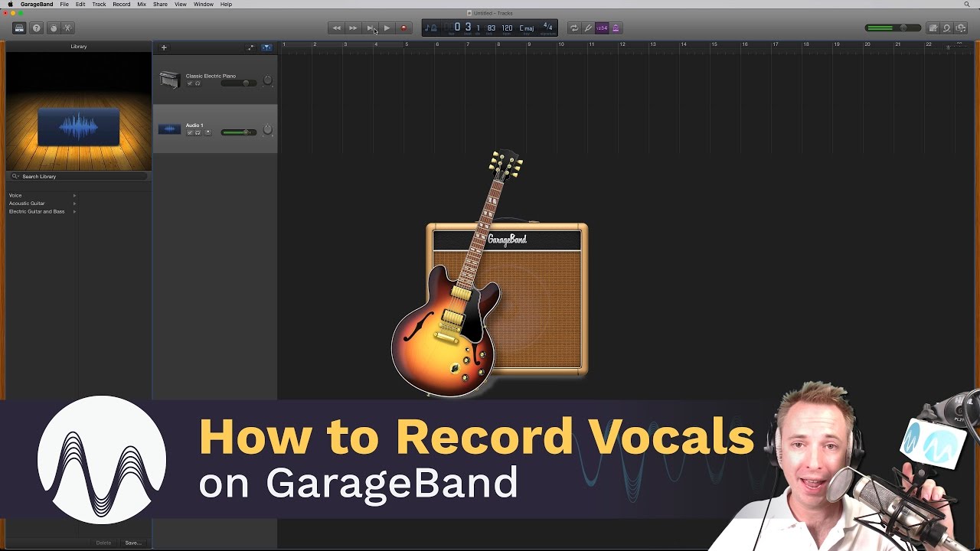The image size is (980, 551).
Task: Adjust the master volume slider
Action: [x=893, y=28]
